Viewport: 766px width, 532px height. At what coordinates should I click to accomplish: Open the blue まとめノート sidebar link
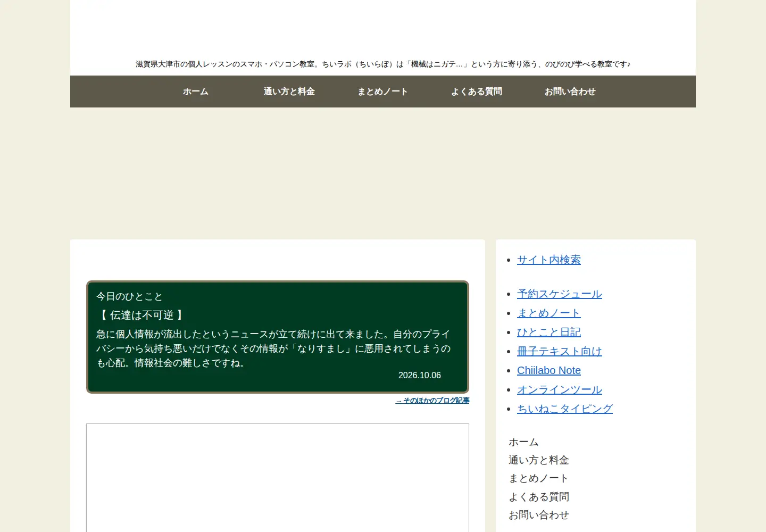(549, 313)
